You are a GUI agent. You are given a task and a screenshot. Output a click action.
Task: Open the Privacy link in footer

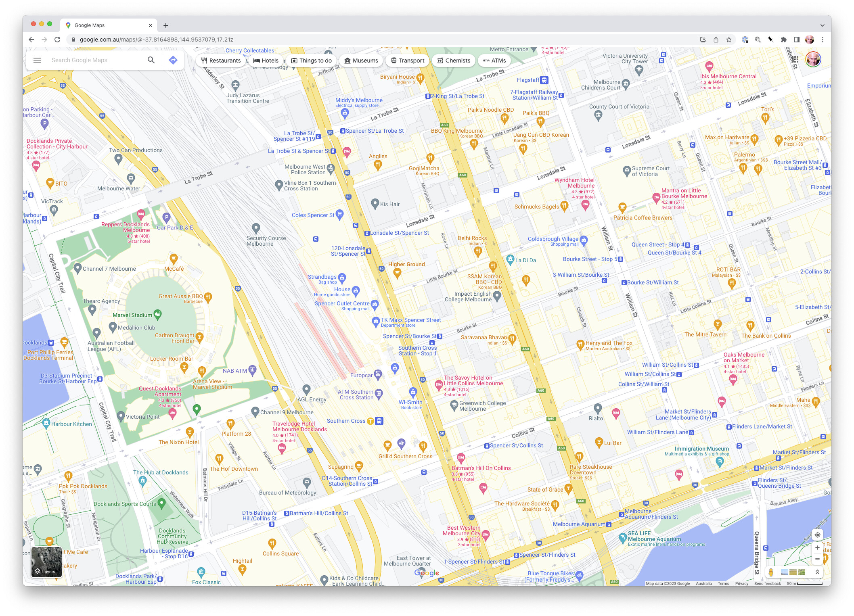tap(741, 583)
